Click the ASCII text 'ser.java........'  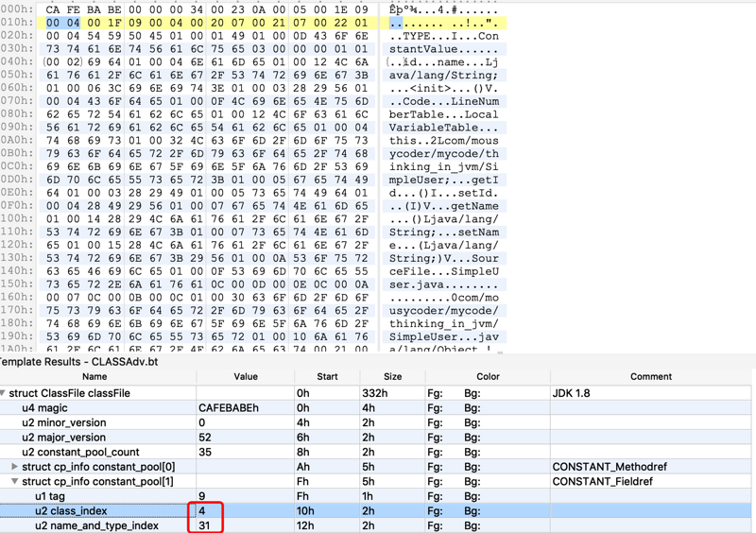coord(444,284)
